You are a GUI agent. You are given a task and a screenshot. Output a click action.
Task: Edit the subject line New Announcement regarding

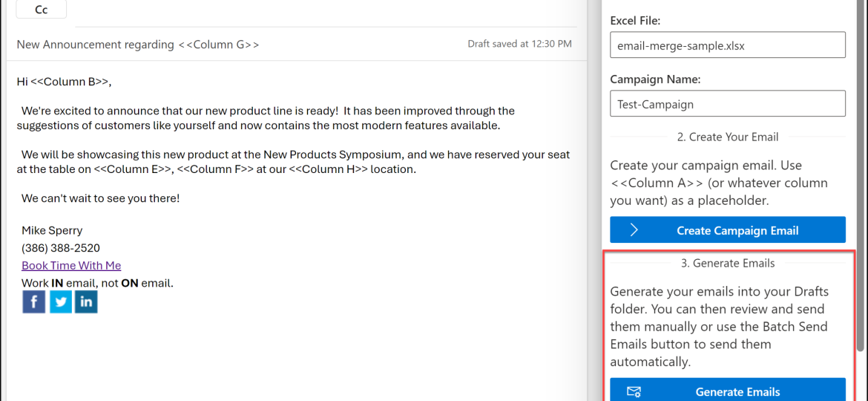138,45
